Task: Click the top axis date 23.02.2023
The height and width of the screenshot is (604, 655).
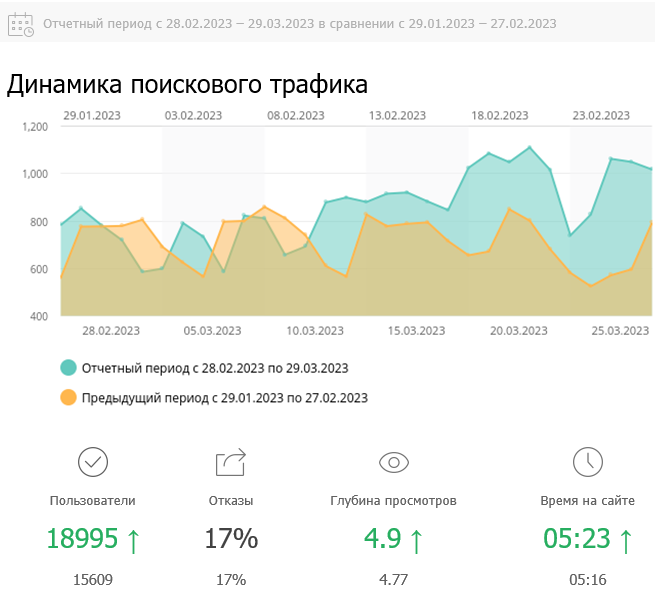Action: [x=601, y=115]
